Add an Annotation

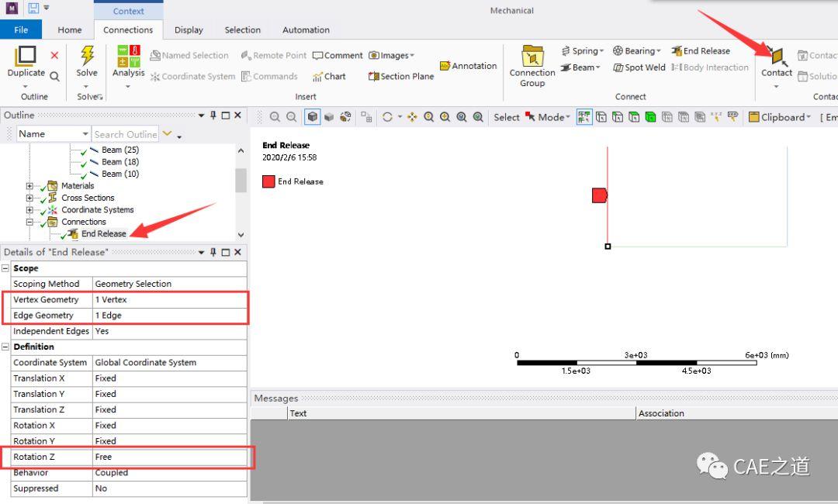pos(468,66)
